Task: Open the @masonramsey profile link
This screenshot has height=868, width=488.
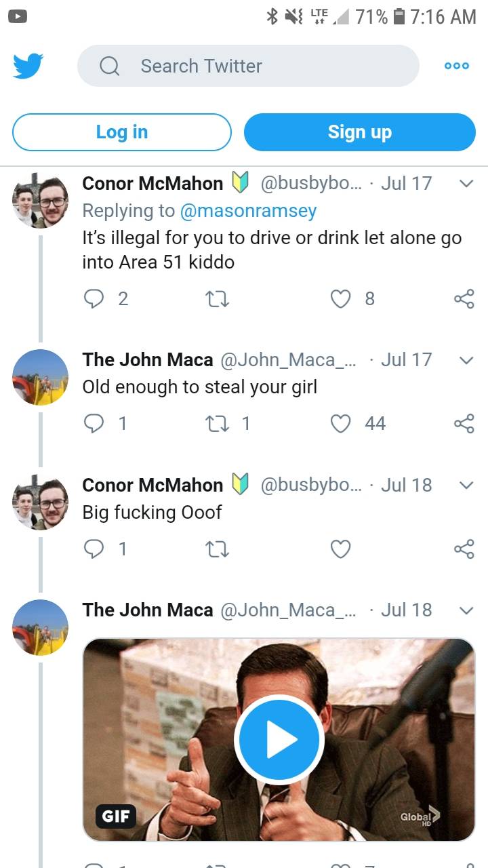Action: coord(248,211)
